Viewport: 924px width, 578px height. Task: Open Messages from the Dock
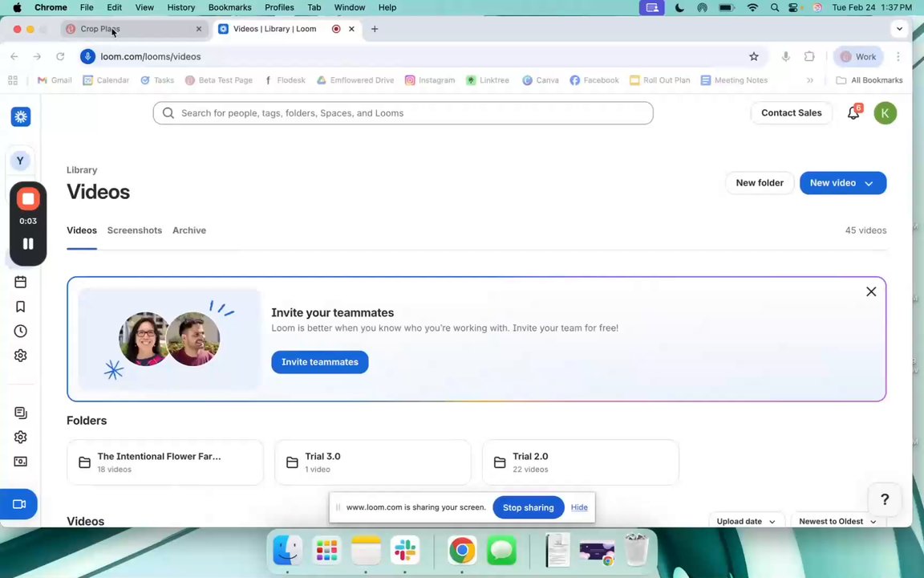[x=501, y=551]
